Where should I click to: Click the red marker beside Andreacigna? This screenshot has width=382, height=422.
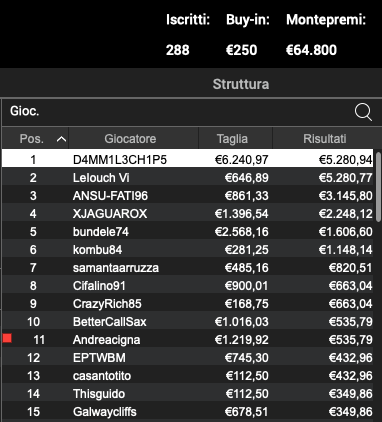pos(7,339)
